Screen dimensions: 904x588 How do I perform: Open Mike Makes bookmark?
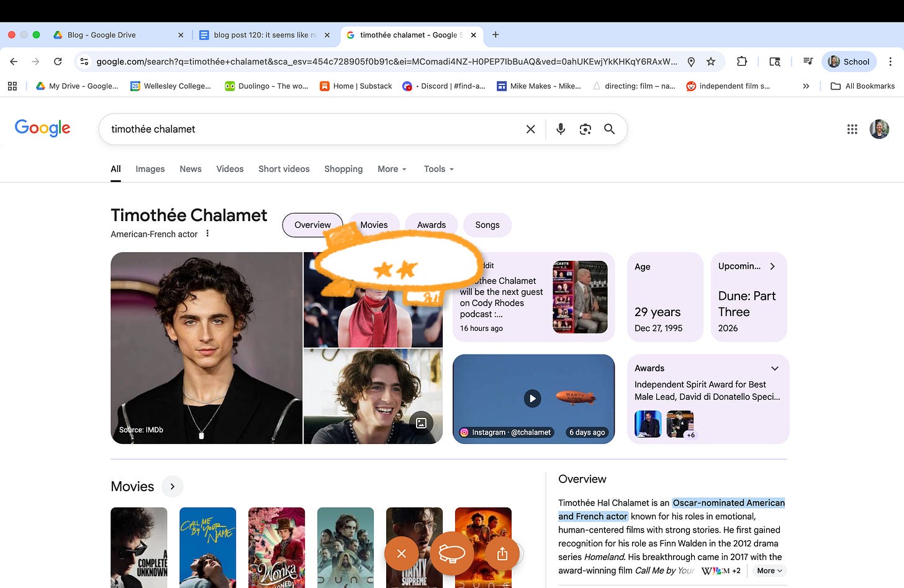point(539,86)
